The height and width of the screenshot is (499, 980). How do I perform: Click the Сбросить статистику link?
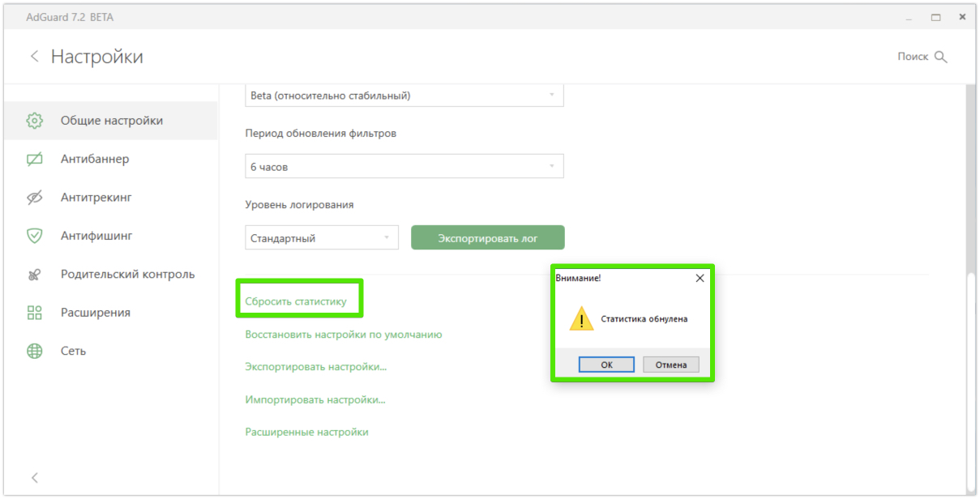click(296, 301)
